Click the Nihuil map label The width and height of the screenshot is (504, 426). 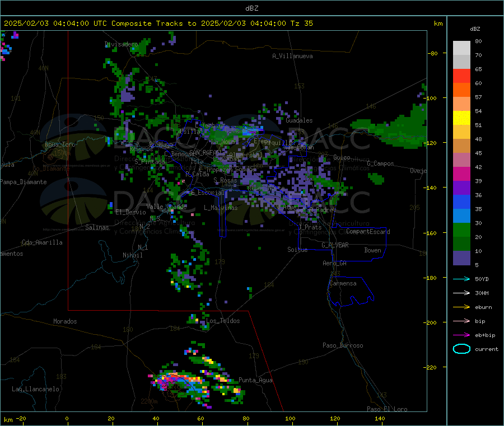tap(132, 255)
